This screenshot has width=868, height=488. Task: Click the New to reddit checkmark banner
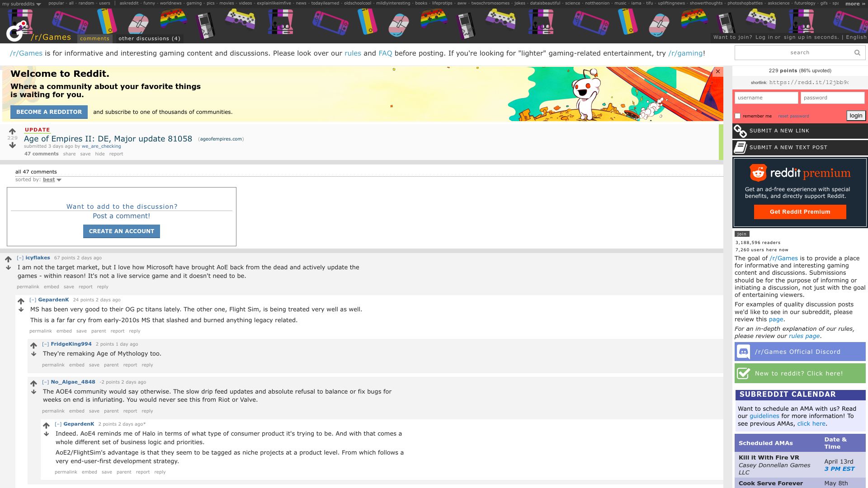point(800,373)
